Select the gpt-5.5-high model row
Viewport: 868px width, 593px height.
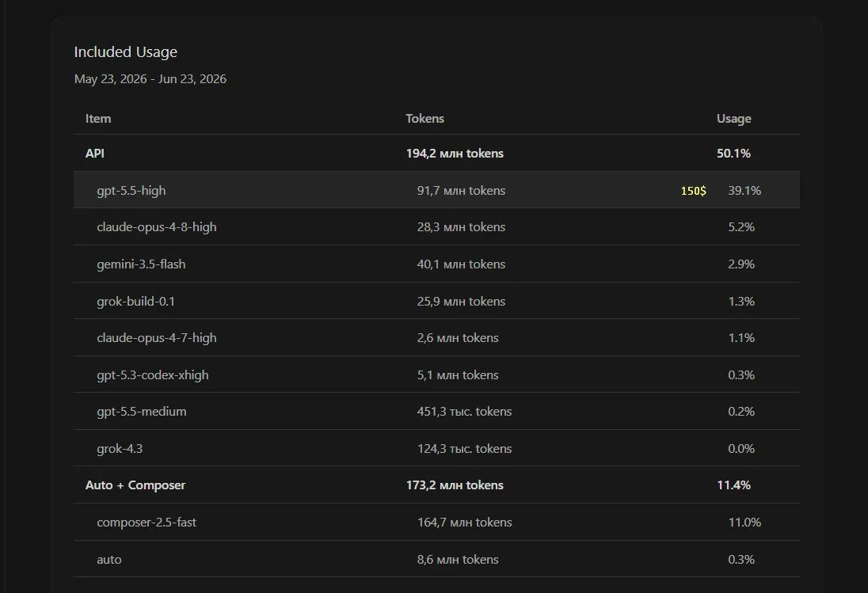pyautogui.click(x=436, y=190)
